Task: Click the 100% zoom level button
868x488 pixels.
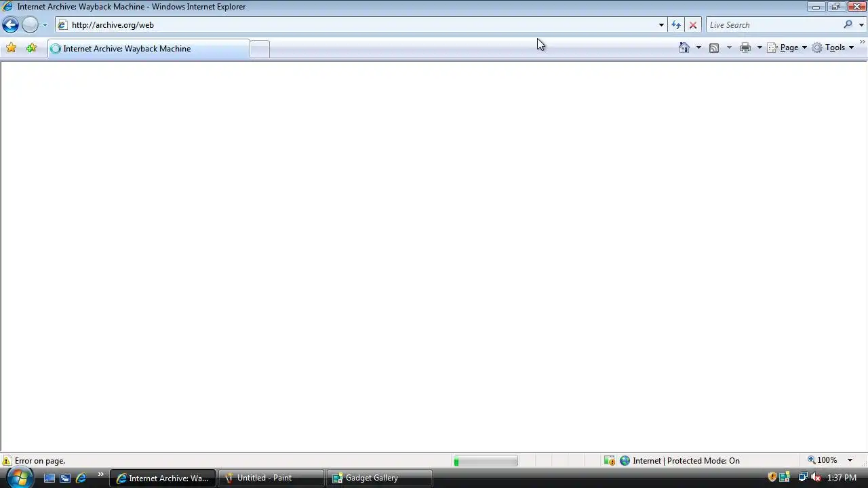Action: (x=823, y=460)
